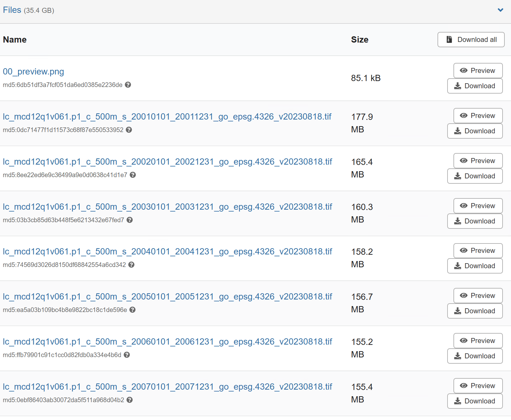Preview the 2006 land cover tif

478,341
